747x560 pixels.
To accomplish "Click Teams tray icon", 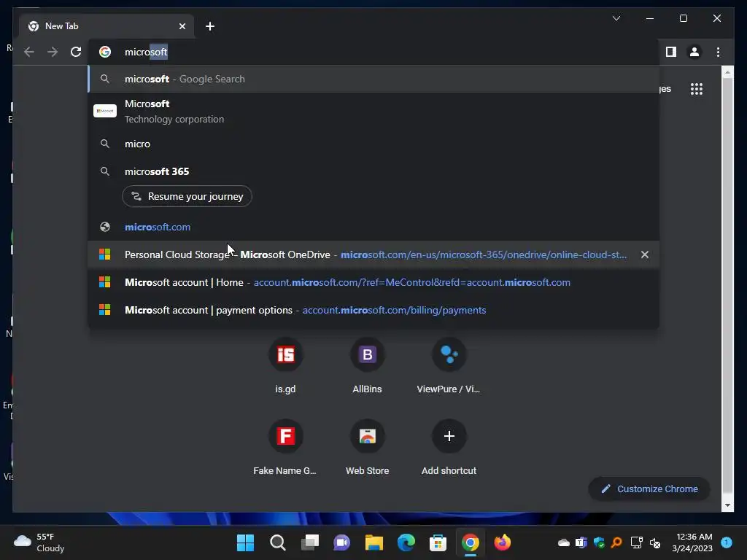I will (x=581, y=542).
